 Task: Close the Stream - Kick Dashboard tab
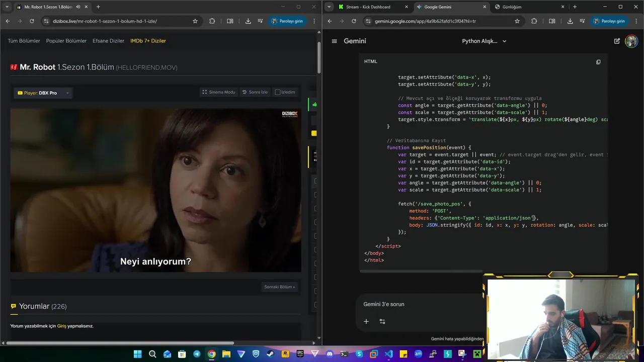coord(407,7)
